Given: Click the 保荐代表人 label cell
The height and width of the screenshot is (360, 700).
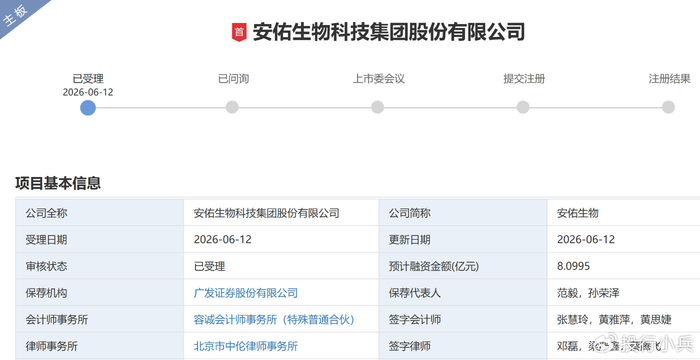Looking at the screenshot, I should coord(463,293).
